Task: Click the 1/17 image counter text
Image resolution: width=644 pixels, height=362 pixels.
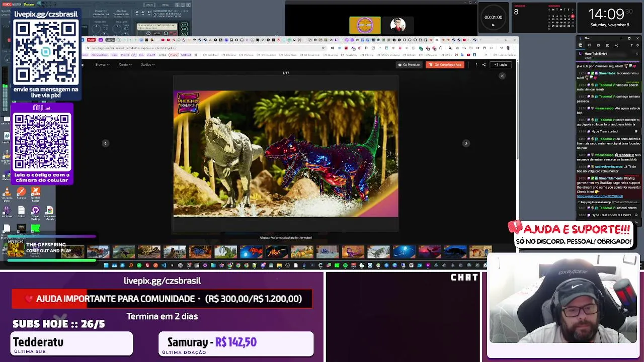Action: coord(286,73)
